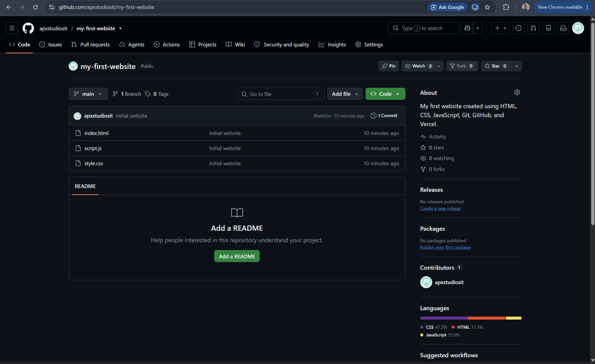Open the Activity link in About
The height and width of the screenshot is (364, 595).
pyautogui.click(x=433, y=137)
